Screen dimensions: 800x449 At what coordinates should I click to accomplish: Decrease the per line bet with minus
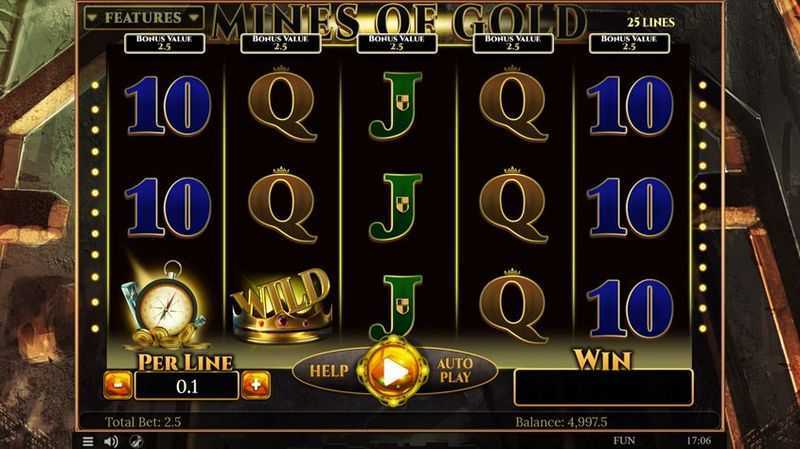(x=118, y=385)
